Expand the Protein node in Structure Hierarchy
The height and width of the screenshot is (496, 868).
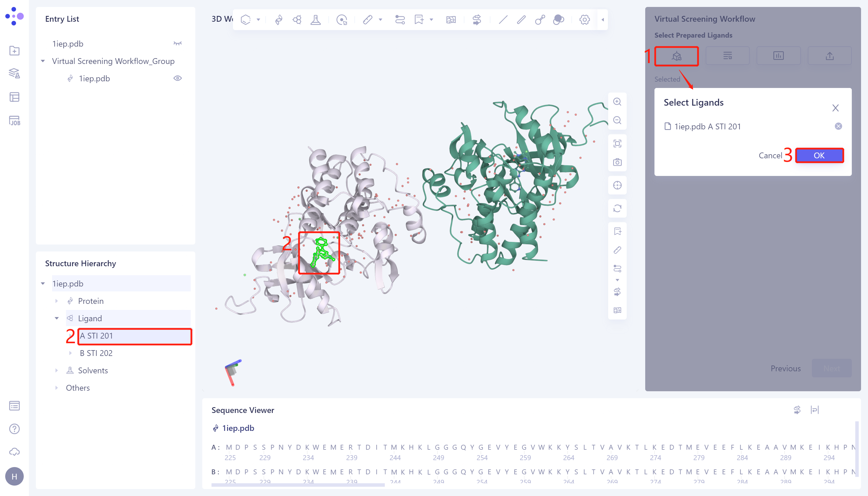56,301
